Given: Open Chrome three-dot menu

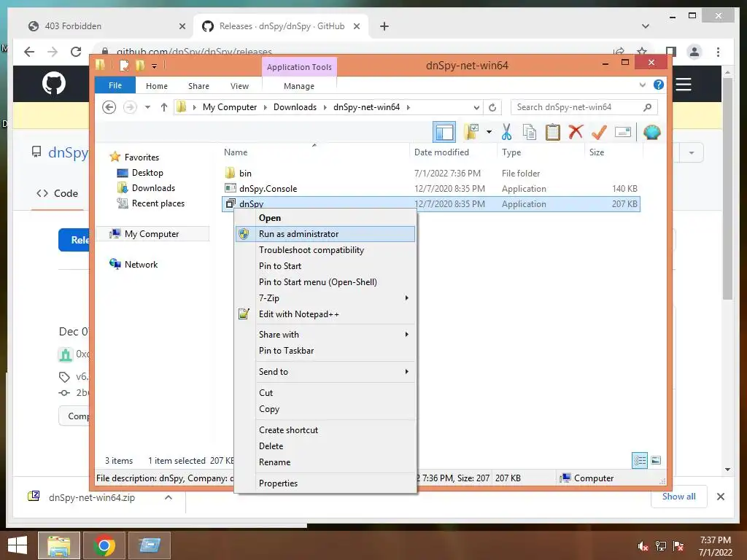Looking at the screenshot, I should (718, 52).
